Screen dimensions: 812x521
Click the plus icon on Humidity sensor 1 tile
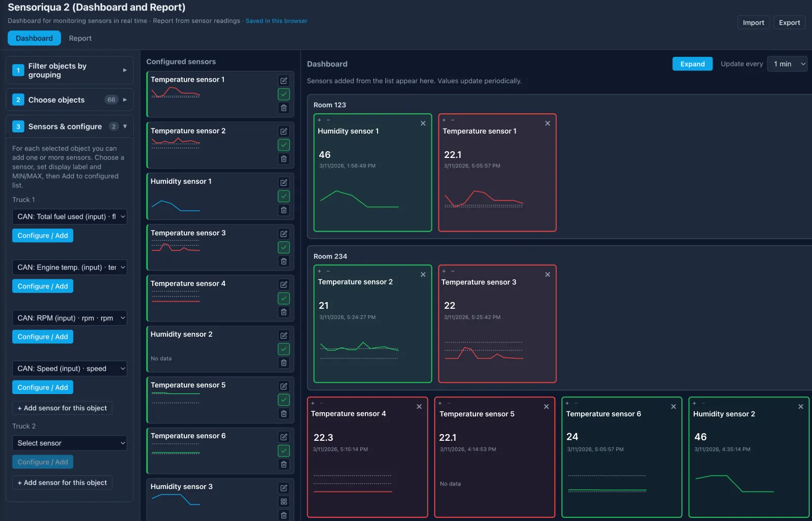(x=319, y=120)
